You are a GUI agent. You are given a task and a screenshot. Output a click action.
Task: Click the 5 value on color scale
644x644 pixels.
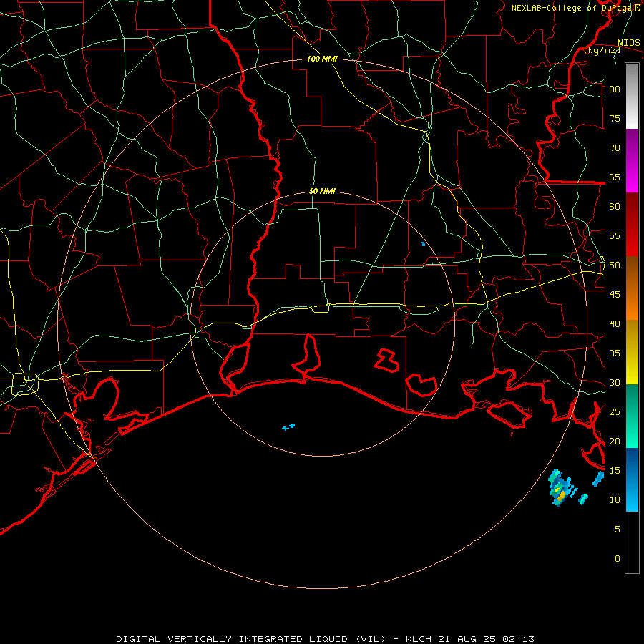[618, 530]
